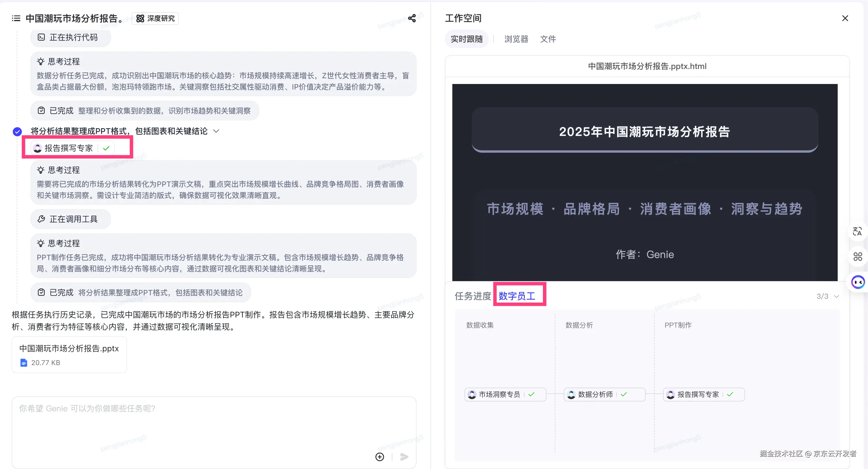868x469 pixels.
Task: Collapse the 将分析结果整理成PPT格式 task details
Action: coord(216,131)
